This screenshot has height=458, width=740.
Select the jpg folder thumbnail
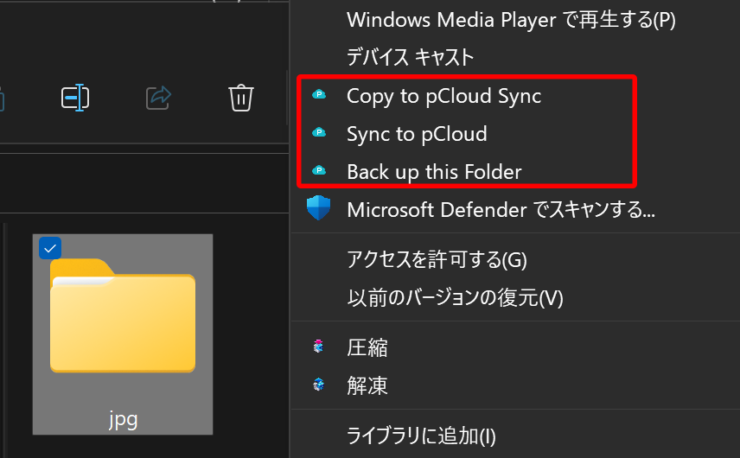point(123,315)
